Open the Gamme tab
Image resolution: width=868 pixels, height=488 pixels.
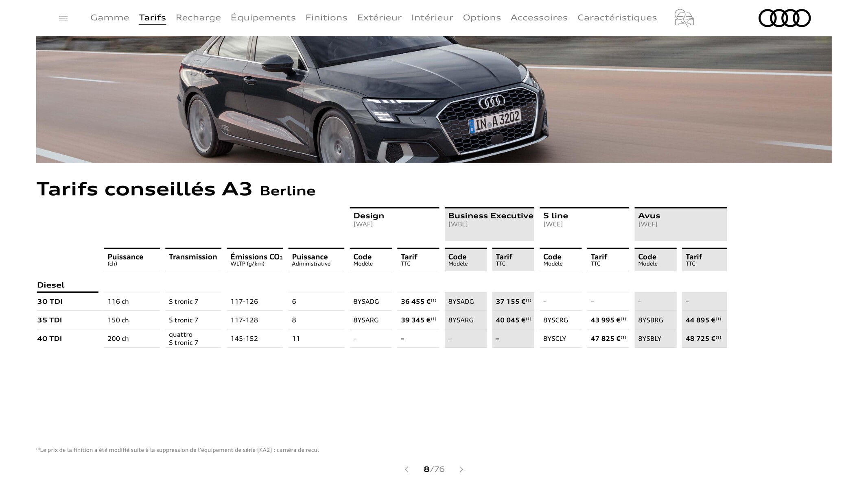(110, 17)
